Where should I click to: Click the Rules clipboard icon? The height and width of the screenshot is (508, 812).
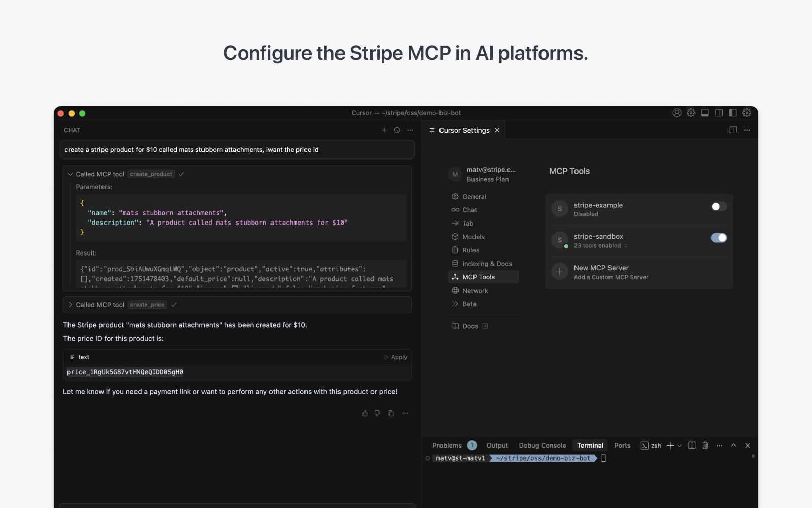tap(455, 250)
